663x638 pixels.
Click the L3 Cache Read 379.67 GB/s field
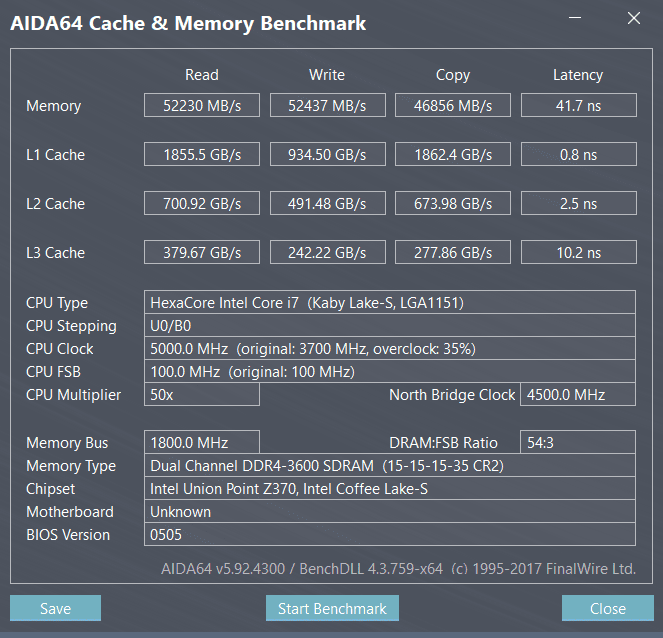pyautogui.click(x=202, y=252)
